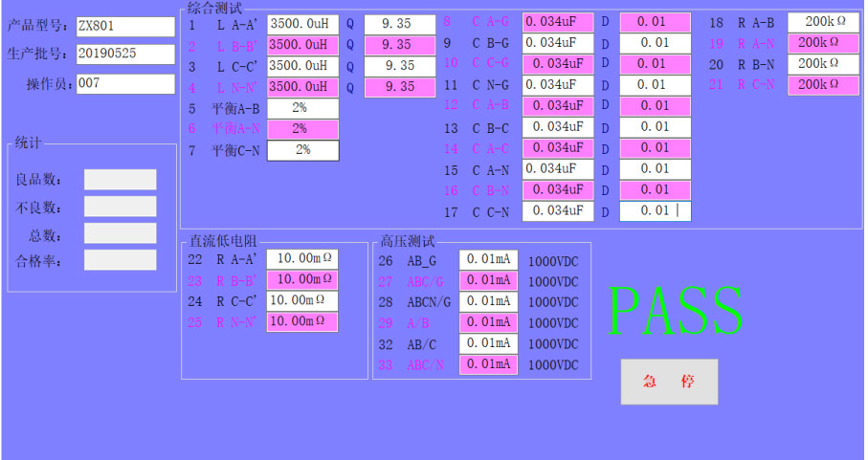
Task: Select the 生产批号 field with 20190525
Action: (124, 54)
